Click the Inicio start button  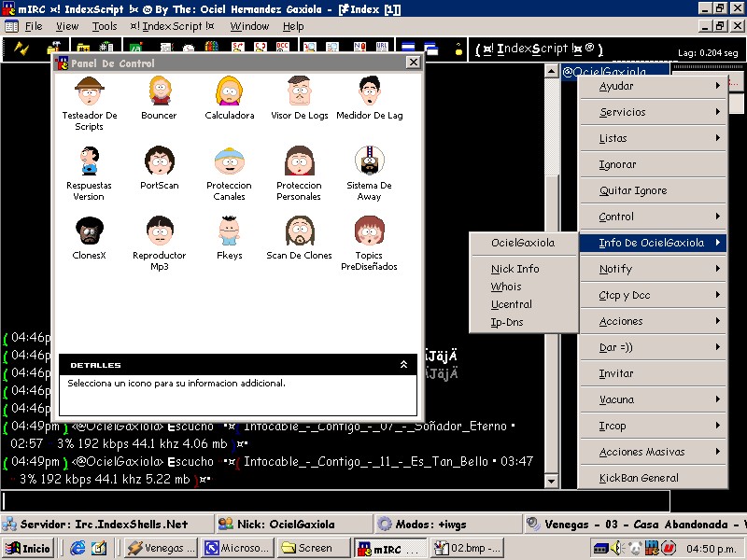[x=28, y=548]
